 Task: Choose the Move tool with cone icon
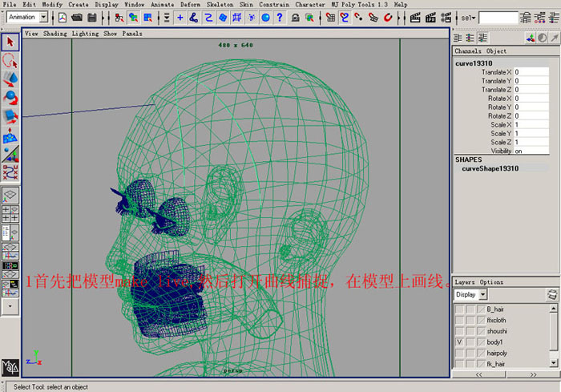pyautogui.click(x=10, y=79)
